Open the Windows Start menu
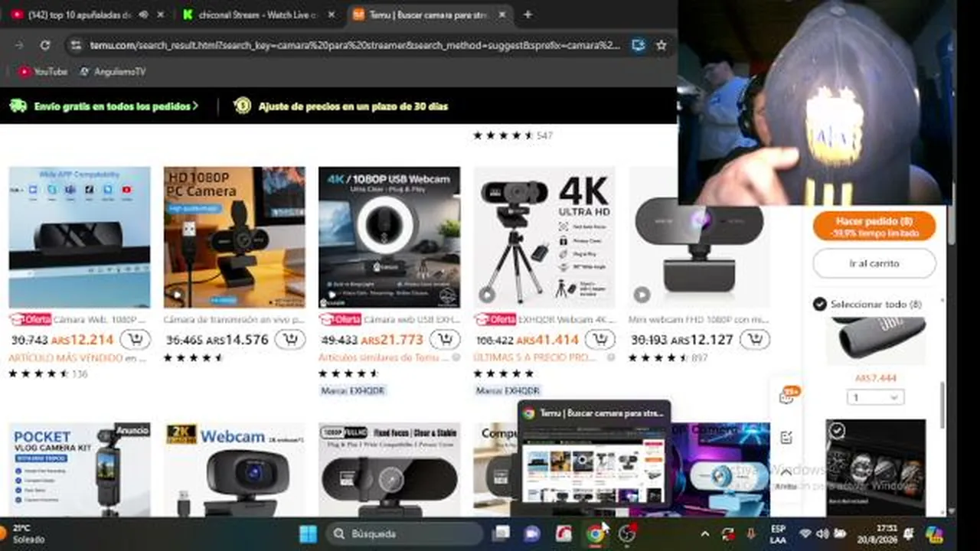The height and width of the screenshot is (551, 980). (x=307, y=533)
